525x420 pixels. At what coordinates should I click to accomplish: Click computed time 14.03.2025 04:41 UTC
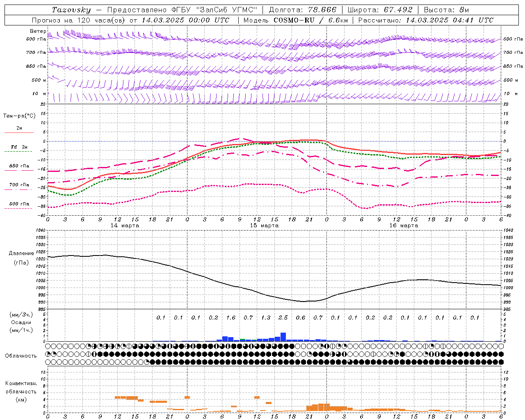point(450,20)
